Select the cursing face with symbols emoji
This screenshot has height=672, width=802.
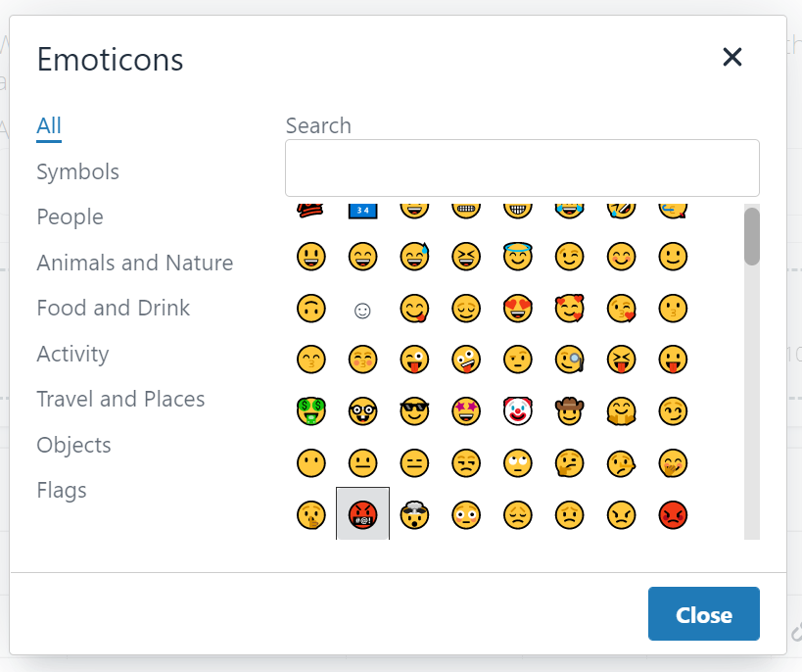click(362, 513)
